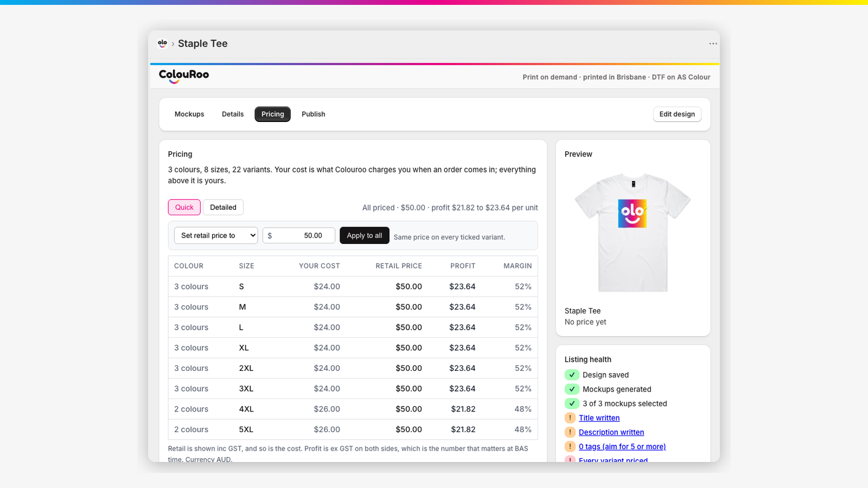Click the retail price input showing 50.00

299,235
